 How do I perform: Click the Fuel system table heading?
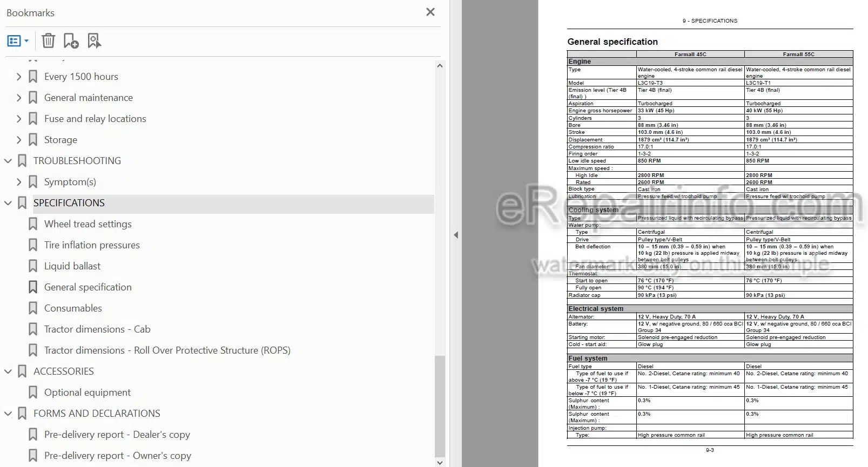pos(588,358)
